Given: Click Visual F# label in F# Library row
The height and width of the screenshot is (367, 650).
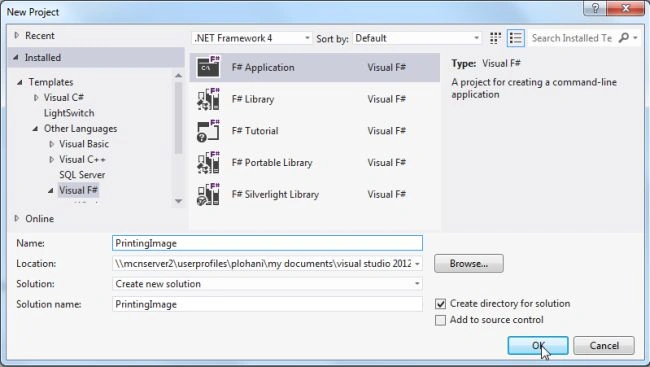Looking at the screenshot, I should click(x=386, y=99).
